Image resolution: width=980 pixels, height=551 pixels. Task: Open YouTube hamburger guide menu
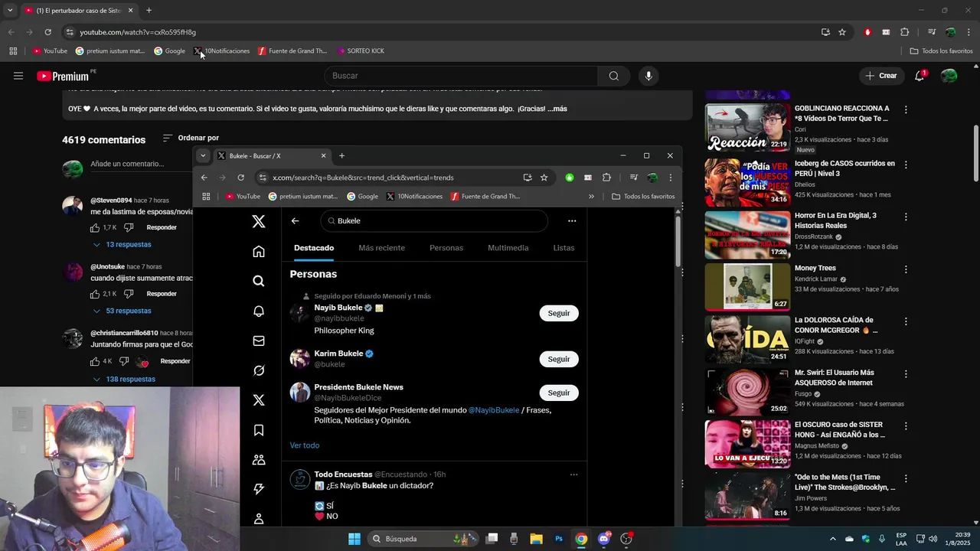(x=18, y=76)
